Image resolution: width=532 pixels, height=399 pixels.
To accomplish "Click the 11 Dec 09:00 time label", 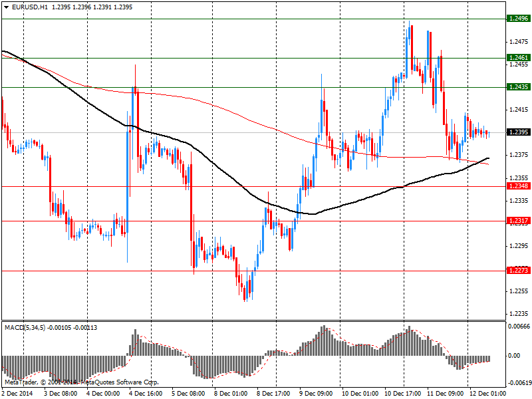I will [445, 394].
